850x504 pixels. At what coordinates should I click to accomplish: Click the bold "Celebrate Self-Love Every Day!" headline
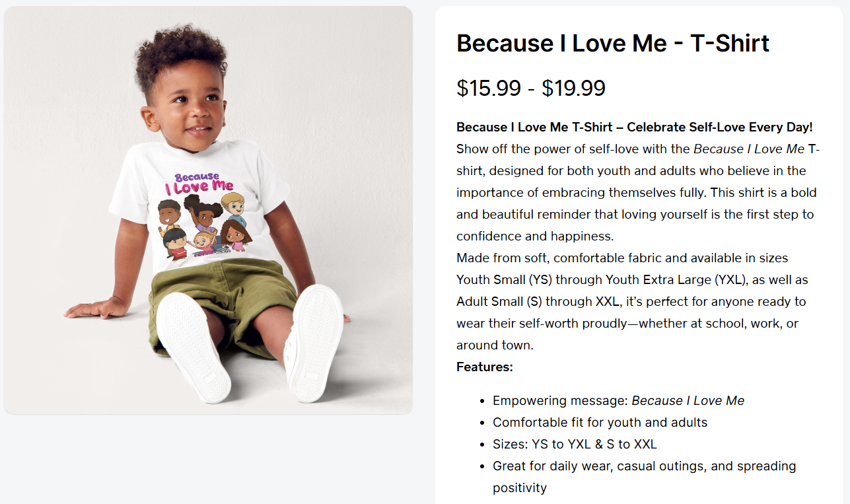point(719,127)
